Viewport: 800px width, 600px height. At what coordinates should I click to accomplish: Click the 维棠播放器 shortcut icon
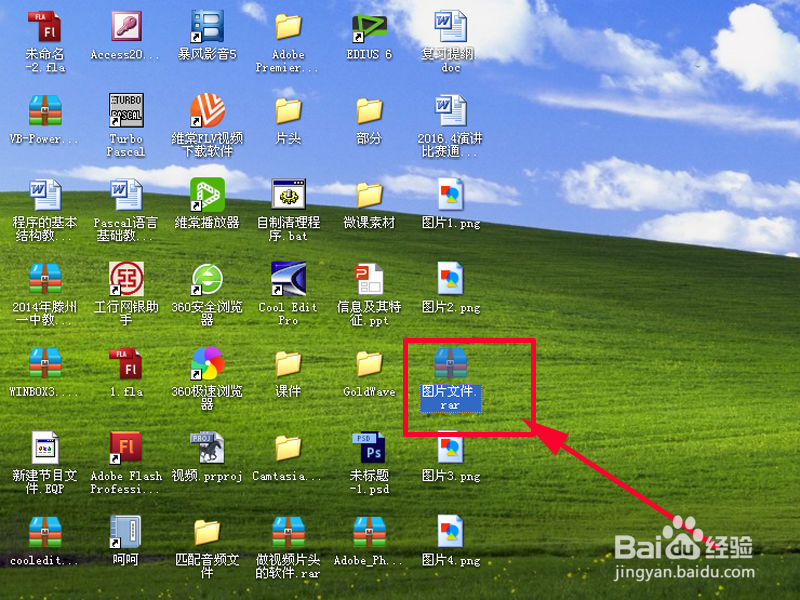tap(207, 195)
